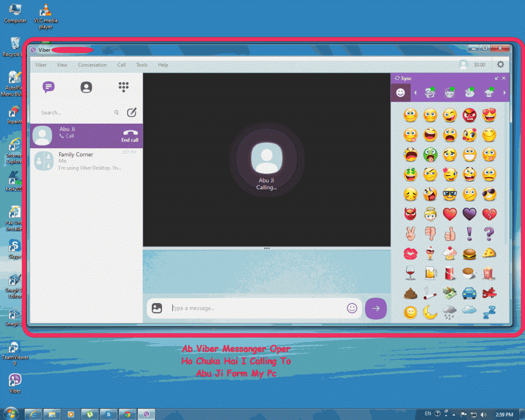Select the smiley emoticons tab
Screen dimensions: 525x420
[x=400, y=92]
